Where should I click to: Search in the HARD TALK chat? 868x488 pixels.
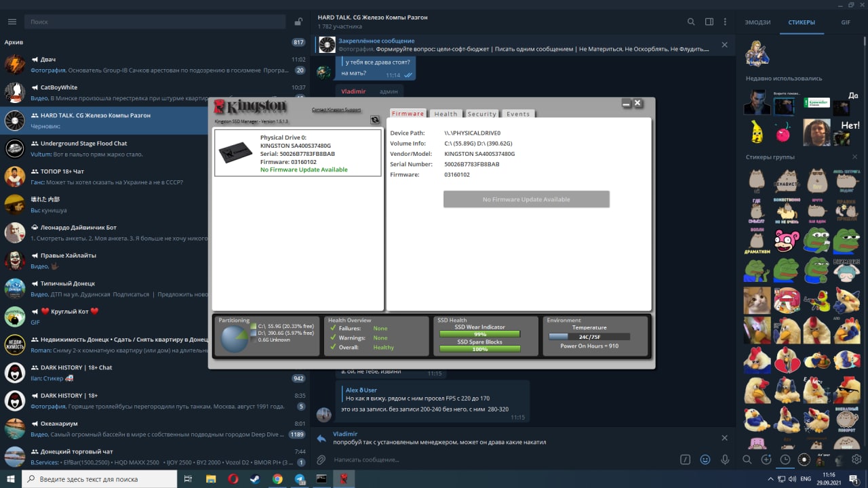691,22
